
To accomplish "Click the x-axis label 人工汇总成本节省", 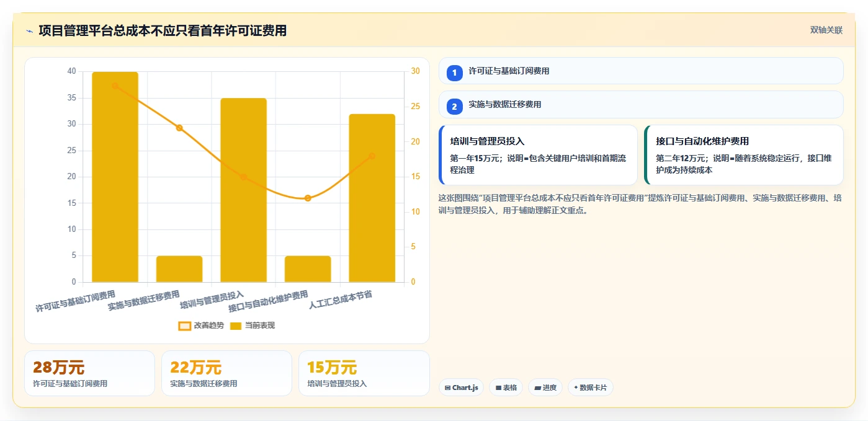I will [341, 299].
